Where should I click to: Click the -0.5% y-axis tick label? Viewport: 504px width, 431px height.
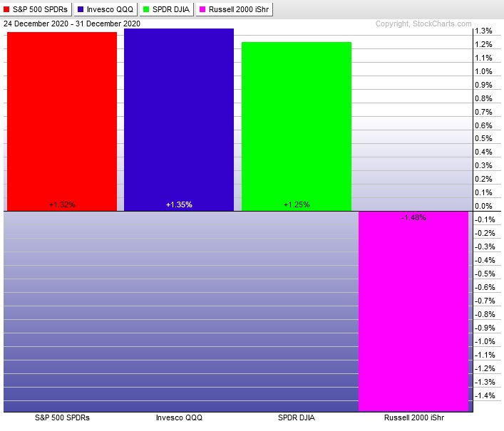pos(485,274)
